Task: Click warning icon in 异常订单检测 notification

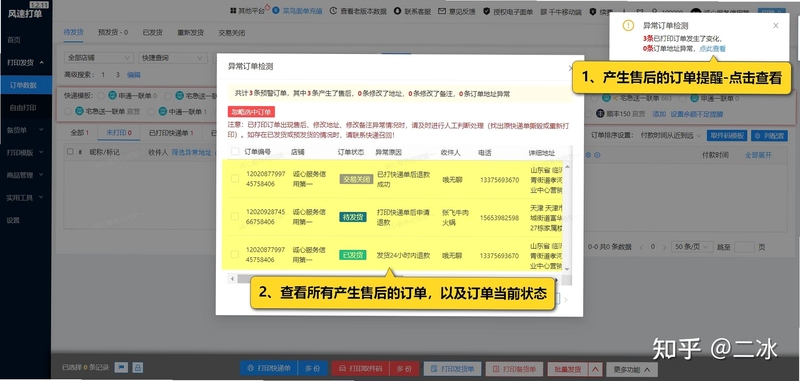Action: pyautogui.click(x=628, y=26)
